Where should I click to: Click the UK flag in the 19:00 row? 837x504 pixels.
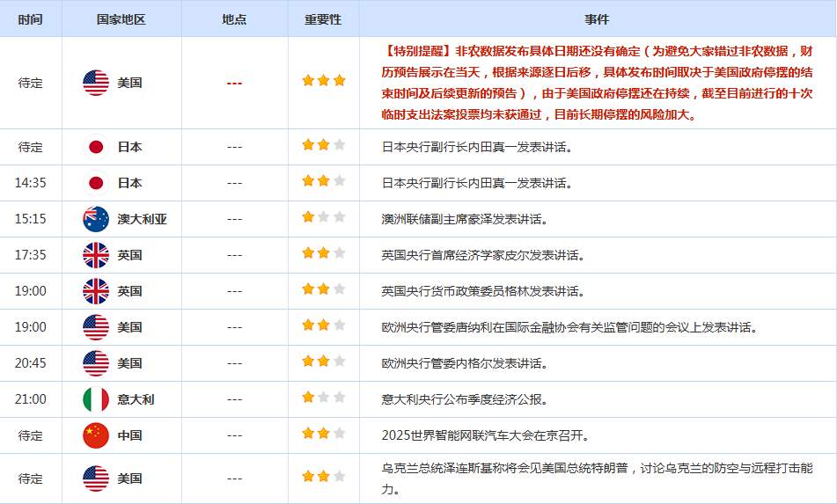pos(96,291)
